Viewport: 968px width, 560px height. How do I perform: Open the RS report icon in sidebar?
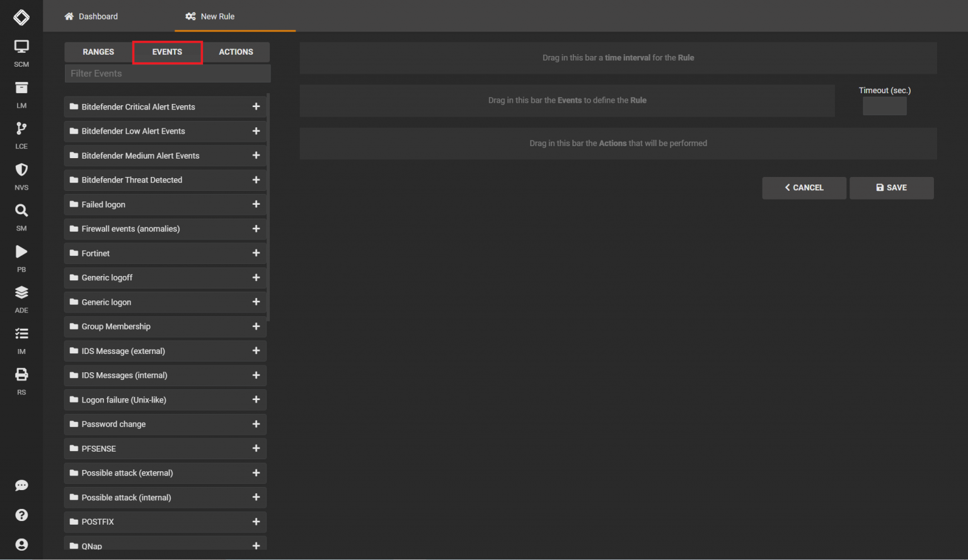click(x=21, y=375)
